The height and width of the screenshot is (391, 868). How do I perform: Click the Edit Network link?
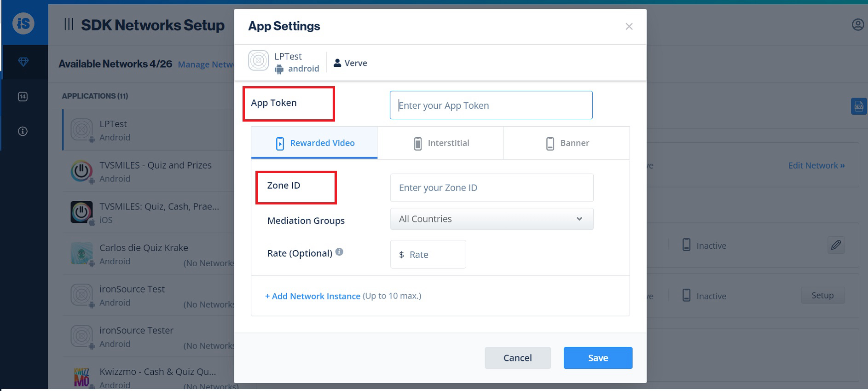coord(816,165)
